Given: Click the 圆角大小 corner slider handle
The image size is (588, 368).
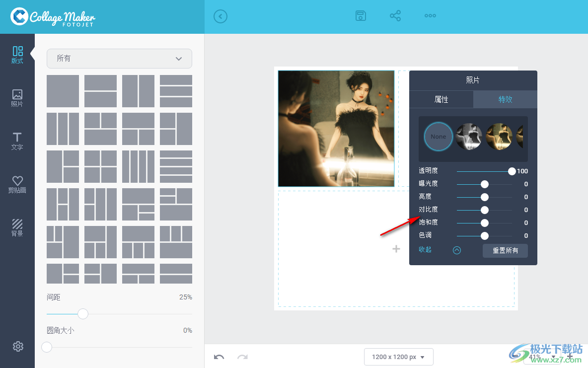Looking at the screenshot, I should coord(47,347).
